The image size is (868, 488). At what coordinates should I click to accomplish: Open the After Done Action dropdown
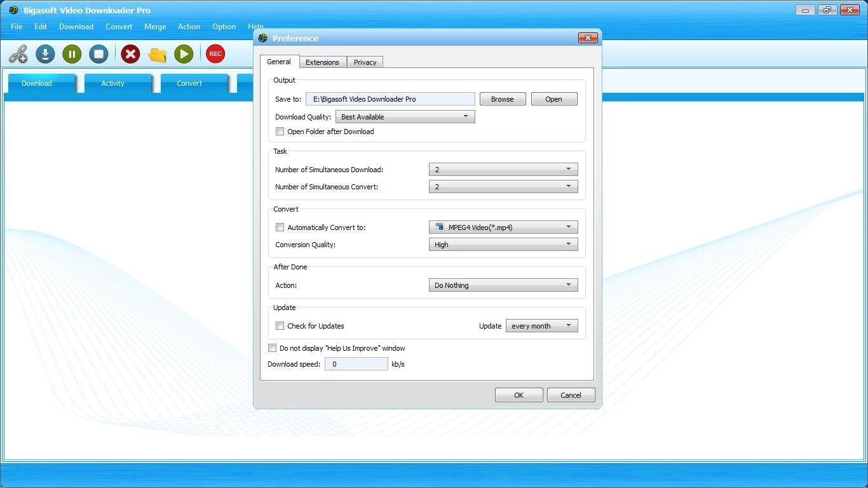(503, 285)
